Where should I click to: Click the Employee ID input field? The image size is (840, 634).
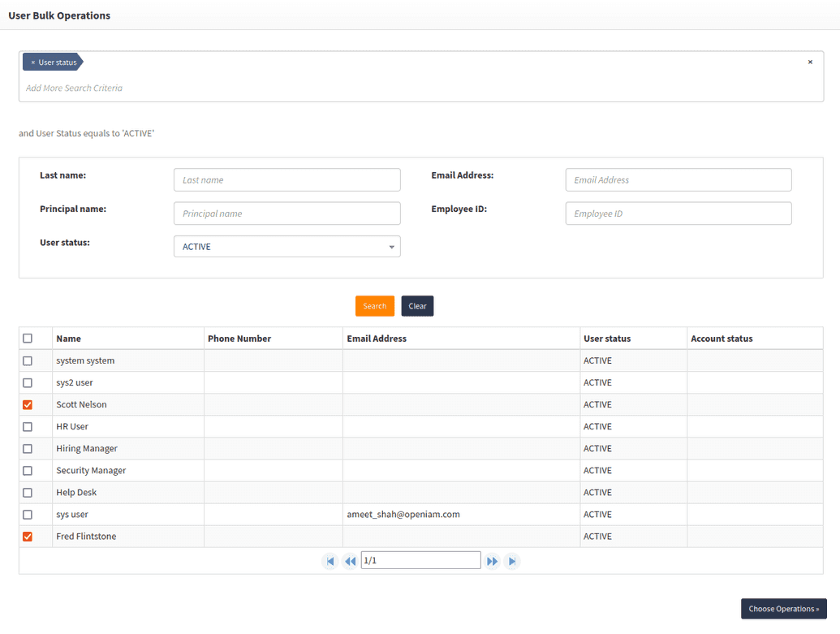pos(678,213)
